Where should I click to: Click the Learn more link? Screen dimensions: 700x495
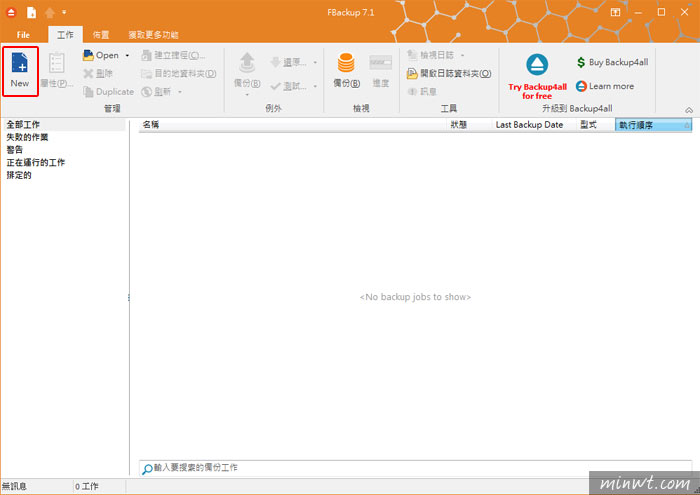(605, 86)
